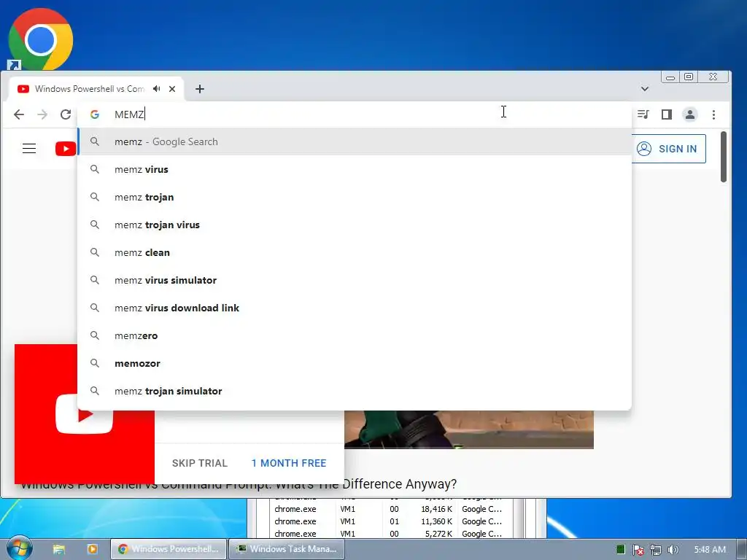The image size is (747, 560).
Task: Open the Google Chrome desktop shortcut
Action: 41,39
